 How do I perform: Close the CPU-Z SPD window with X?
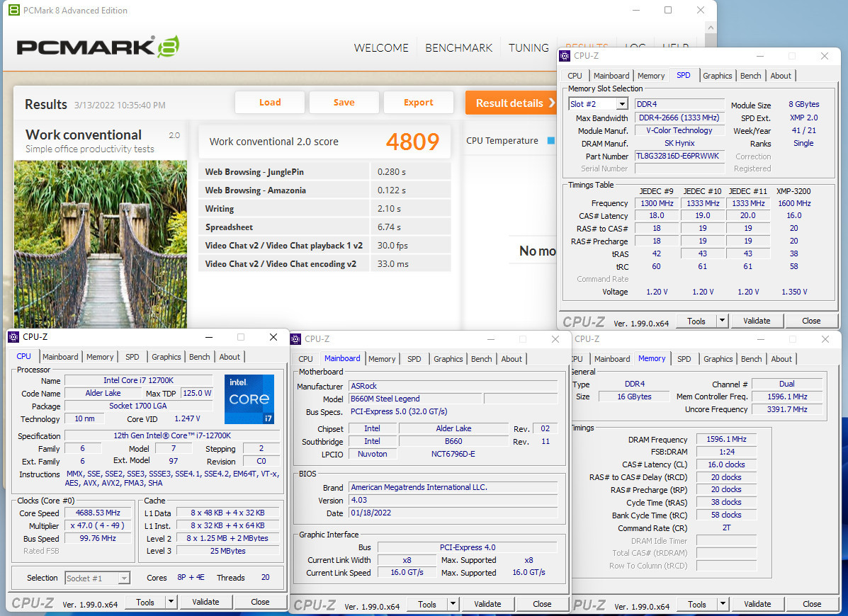coord(824,56)
